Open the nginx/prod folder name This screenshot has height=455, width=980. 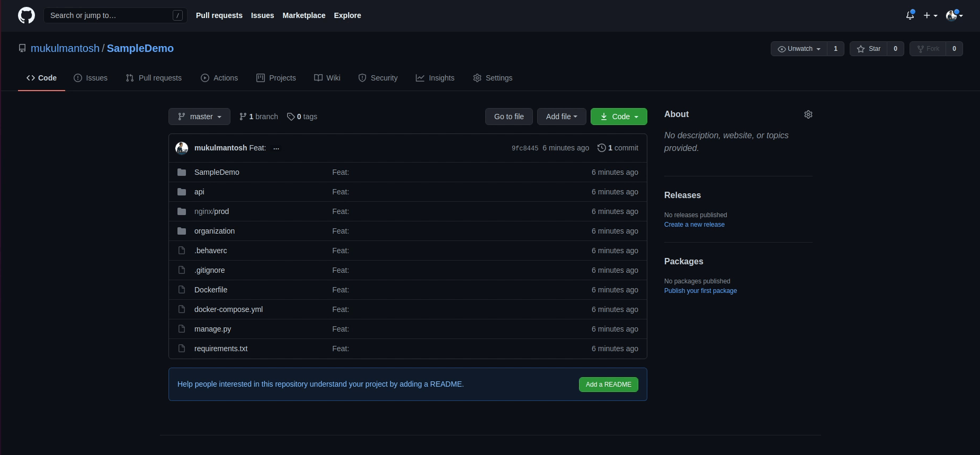[211, 211]
